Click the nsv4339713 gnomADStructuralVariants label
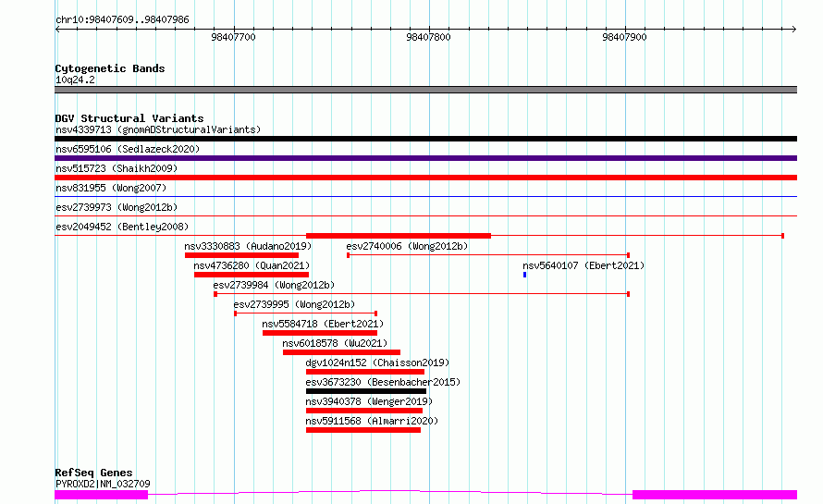The image size is (823, 504). (x=158, y=129)
